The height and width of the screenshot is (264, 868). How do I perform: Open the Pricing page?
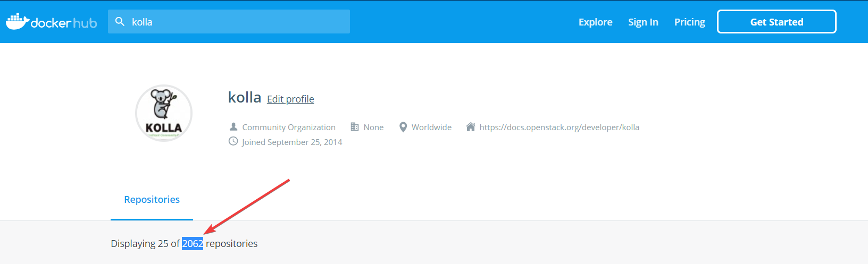coord(689,22)
